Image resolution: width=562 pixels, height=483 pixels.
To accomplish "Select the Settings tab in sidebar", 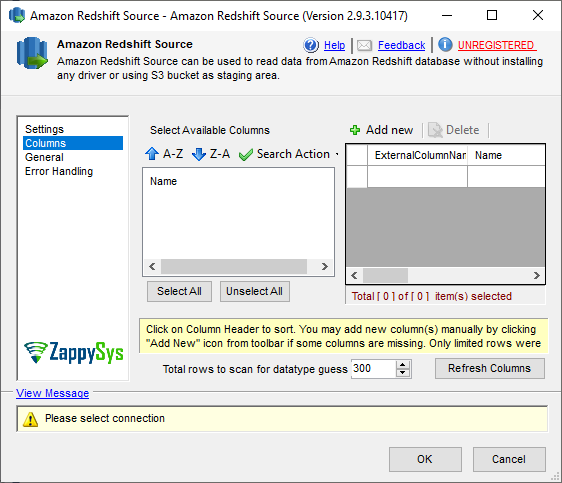I will click(x=44, y=129).
